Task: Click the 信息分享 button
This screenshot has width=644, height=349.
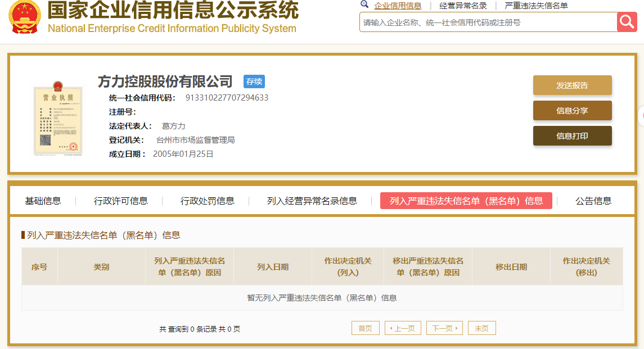Action: (572, 111)
